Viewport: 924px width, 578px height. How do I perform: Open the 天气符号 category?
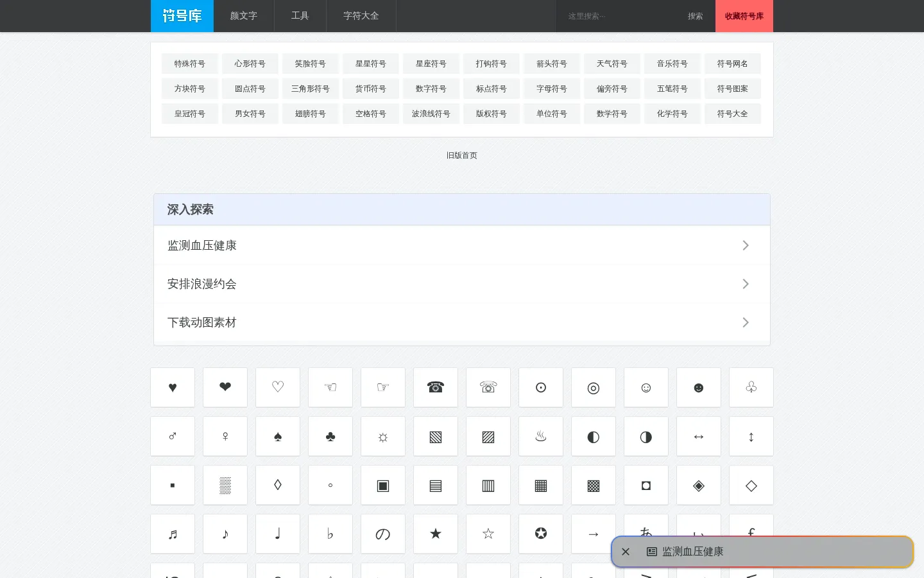tap(612, 64)
